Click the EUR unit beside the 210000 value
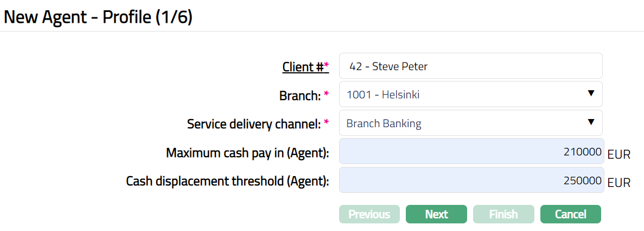644x231 pixels. (619, 154)
